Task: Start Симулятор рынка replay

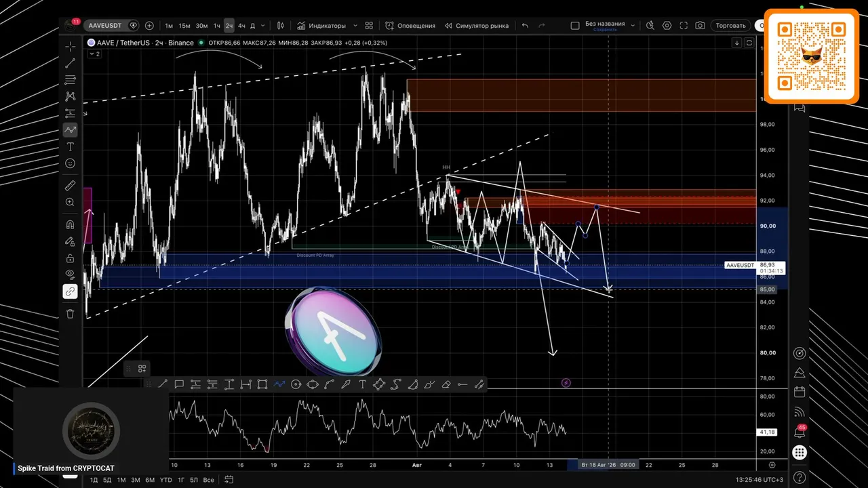Action: pos(477,26)
